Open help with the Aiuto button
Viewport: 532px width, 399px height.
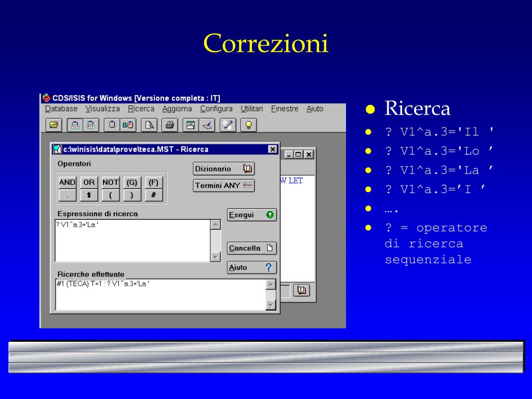[x=252, y=268]
